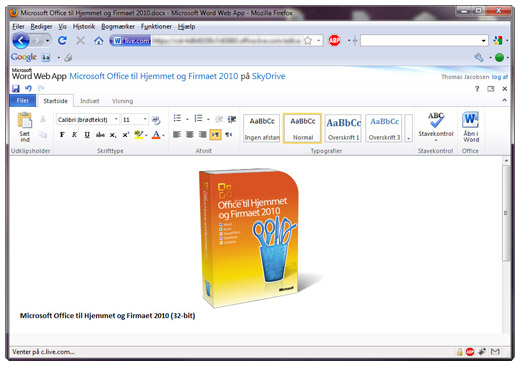Image resolution: width=520 pixels, height=366 pixels.
Task: Click the tools wrench icon in Google toolbar
Action: click(479, 57)
